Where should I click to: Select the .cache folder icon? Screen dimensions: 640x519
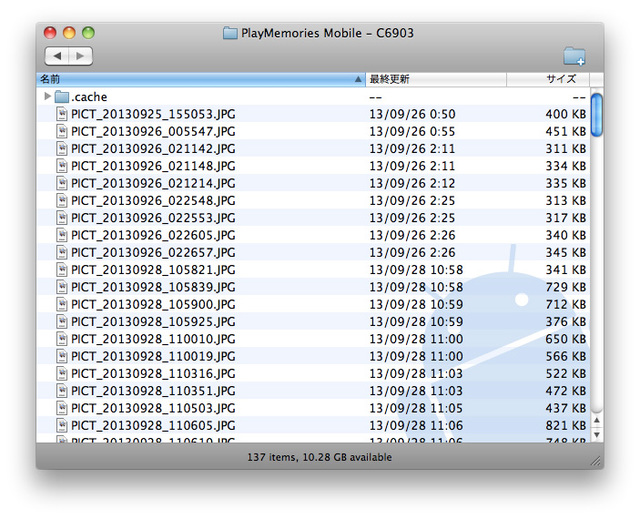[61, 97]
